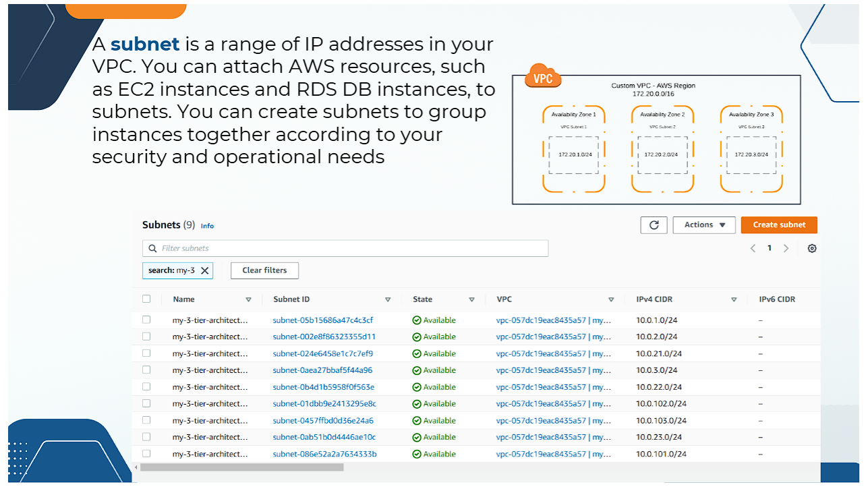Click the Clear filters button

tap(264, 270)
